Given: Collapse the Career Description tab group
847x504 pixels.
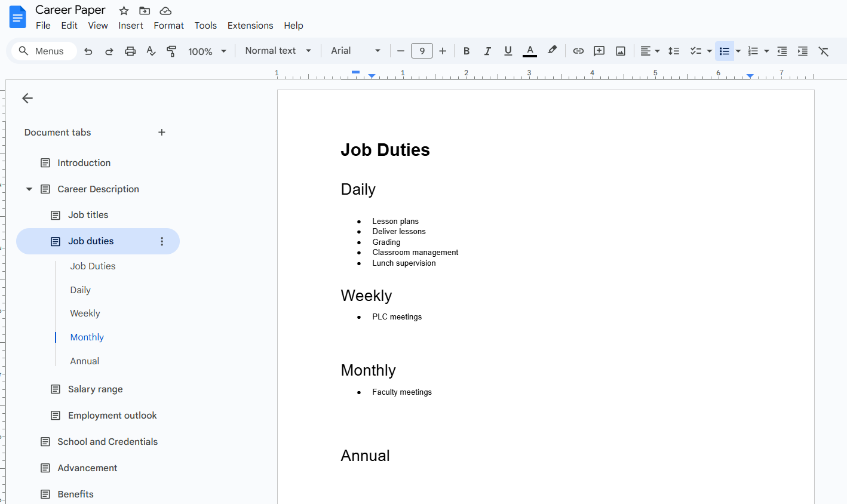Looking at the screenshot, I should click(x=29, y=189).
